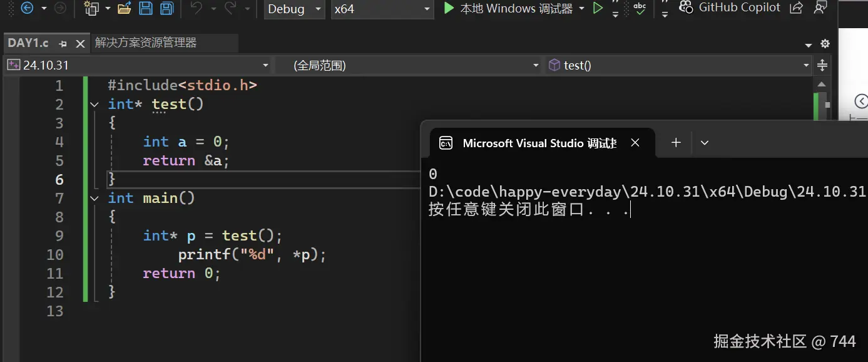868x362 pixels.
Task: Click the split editor icon
Action: click(822, 65)
